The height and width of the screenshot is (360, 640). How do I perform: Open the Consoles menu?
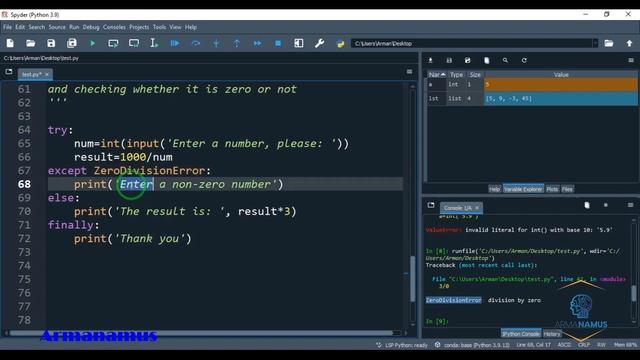(114, 27)
